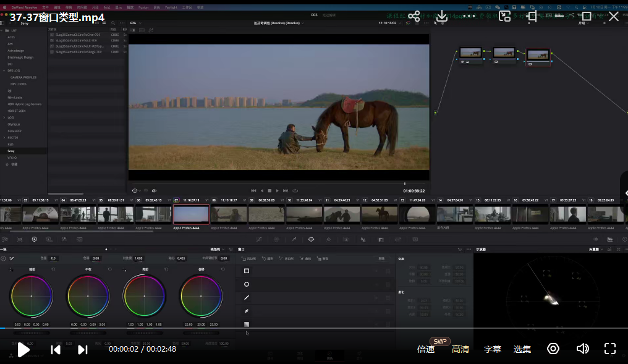Click the 字幕 subtitles button
The image size is (628, 364).
pyautogui.click(x=493, y=349)
